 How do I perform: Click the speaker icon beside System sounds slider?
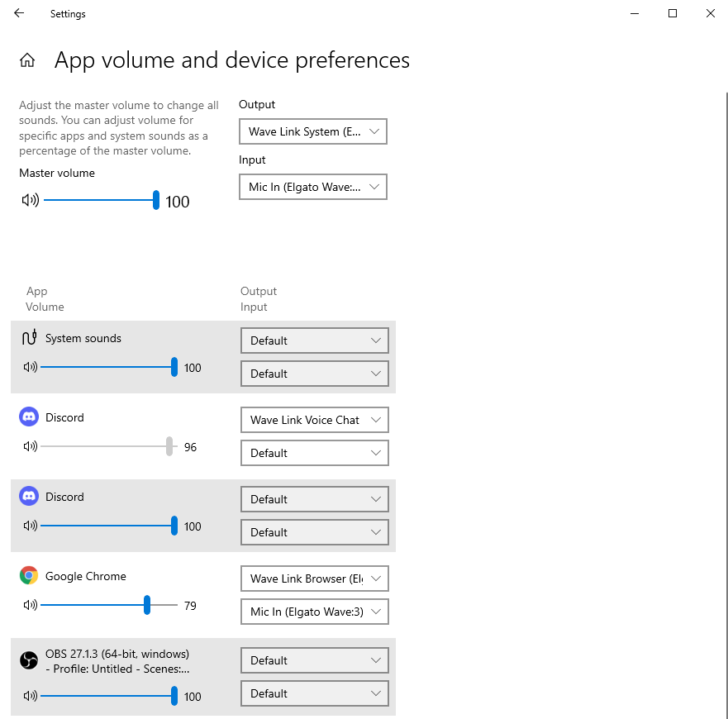[x=31, y=367]
